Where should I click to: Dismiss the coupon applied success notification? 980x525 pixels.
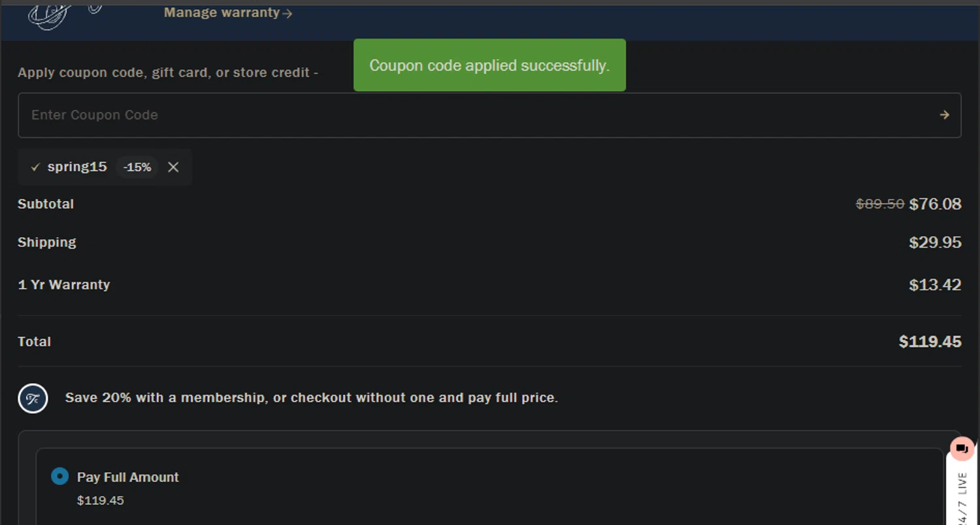pyautogui.click(x=489, y=65)
